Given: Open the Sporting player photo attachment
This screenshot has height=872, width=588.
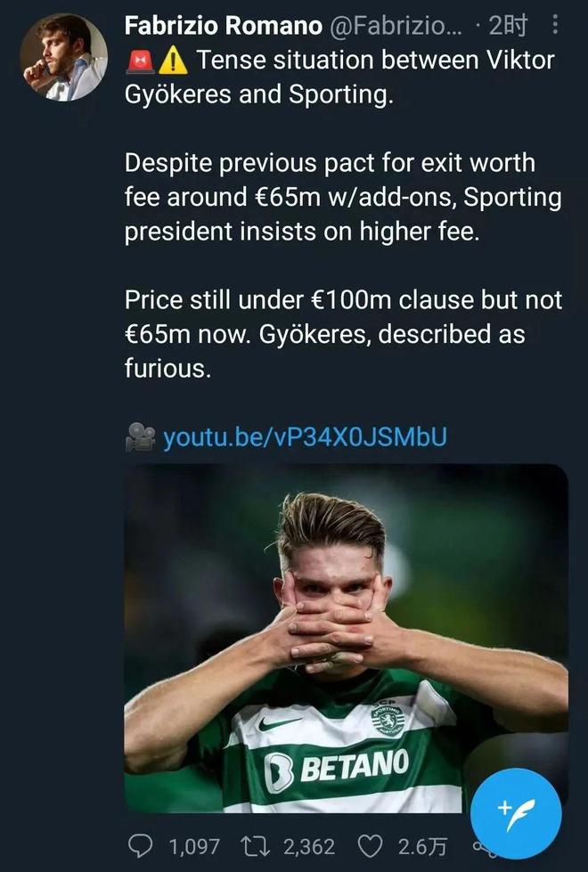Looking at the screenshot, I should 345,637.
